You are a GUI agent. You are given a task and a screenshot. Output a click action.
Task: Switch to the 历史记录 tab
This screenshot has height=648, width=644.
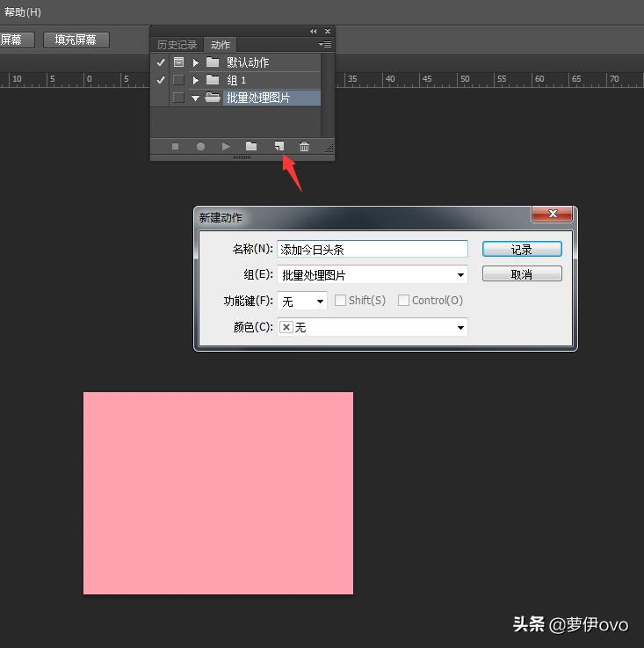coord(177,45)
